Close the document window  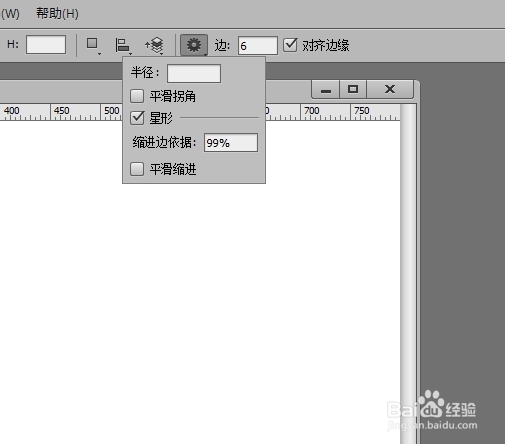[390, 89]
